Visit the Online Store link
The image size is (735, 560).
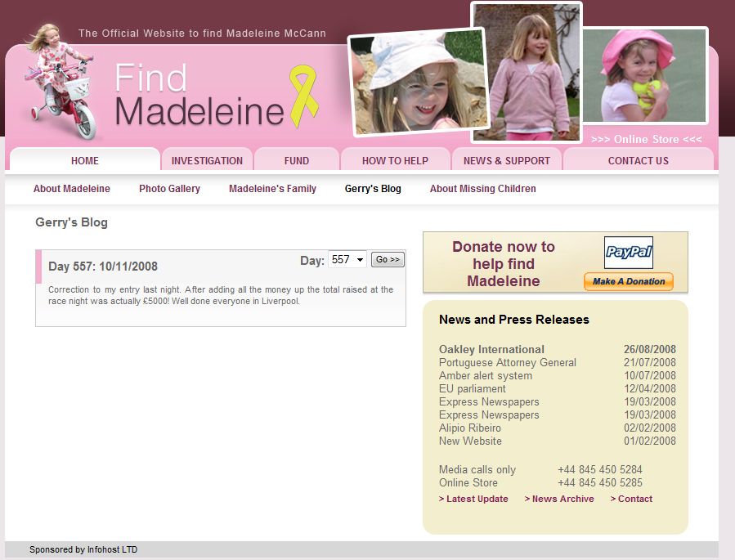tap(646, 139)
